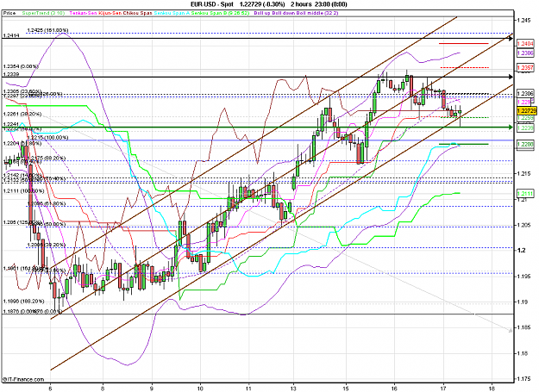Click the 1.245 tick on price axis
Image resolution: width=539 pixels, height=392 pixels.
click(x=523, y=21)
